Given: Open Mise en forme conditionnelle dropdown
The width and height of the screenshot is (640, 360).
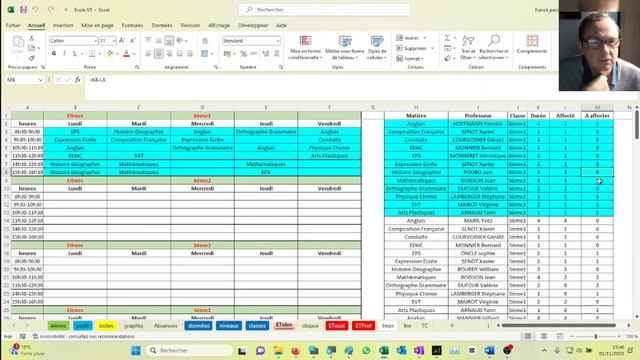Looking at the screenshot, I should pyautogui.click(x=305, y=47).
